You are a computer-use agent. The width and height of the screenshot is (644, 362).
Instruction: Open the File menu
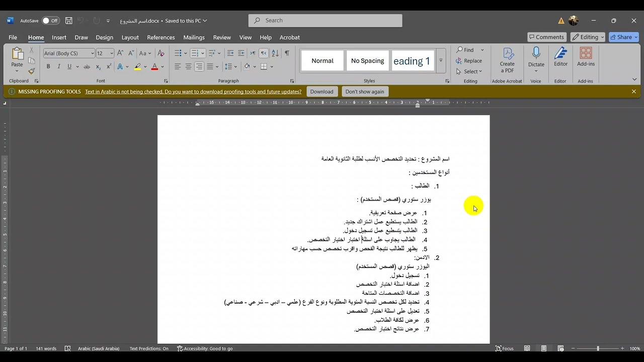tap(13, 37)
